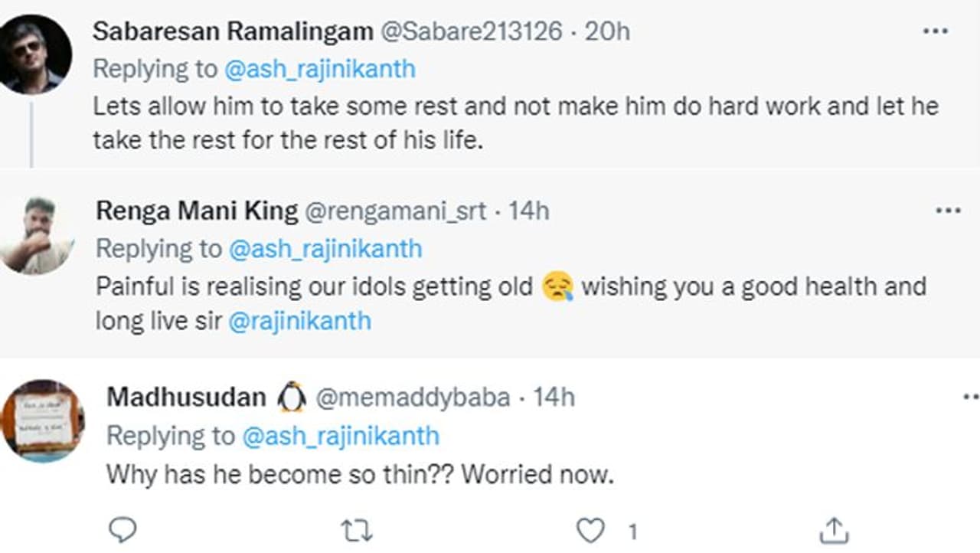
Task: Click @ash_rajinikanth in Madhusudan's reply line
Action: click(x=340, y=436)
